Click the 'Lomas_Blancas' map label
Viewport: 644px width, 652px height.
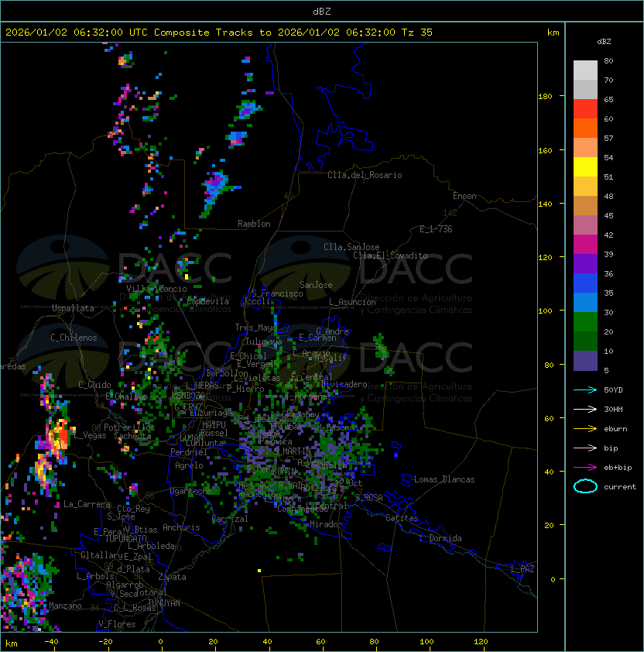click(444, 479)
